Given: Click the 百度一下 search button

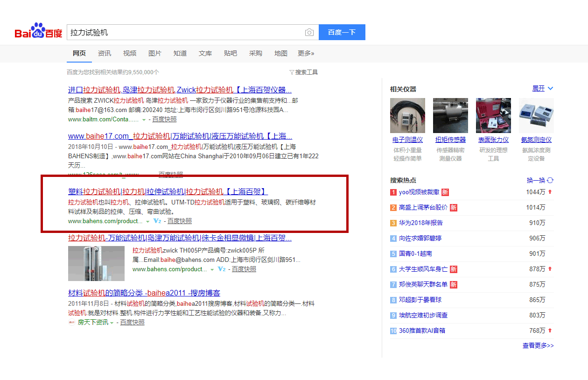Looking at the screenshot, I should tap(342, 32).
